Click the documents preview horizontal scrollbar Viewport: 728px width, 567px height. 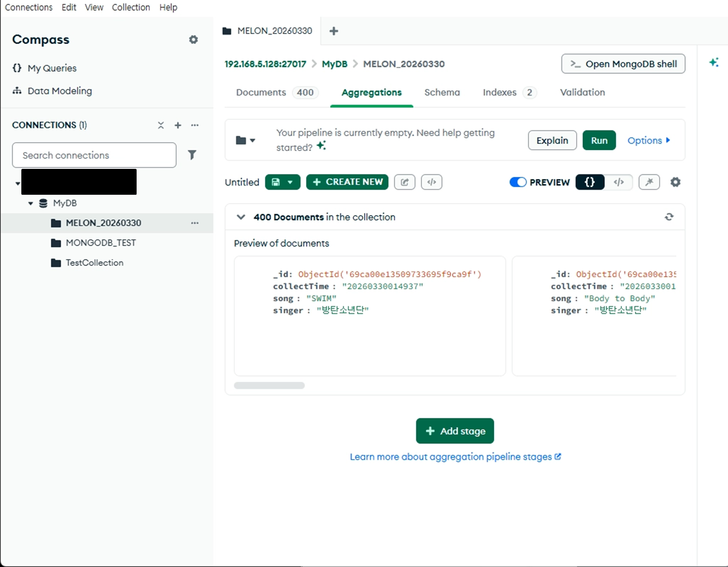click(x=269, y=385)
